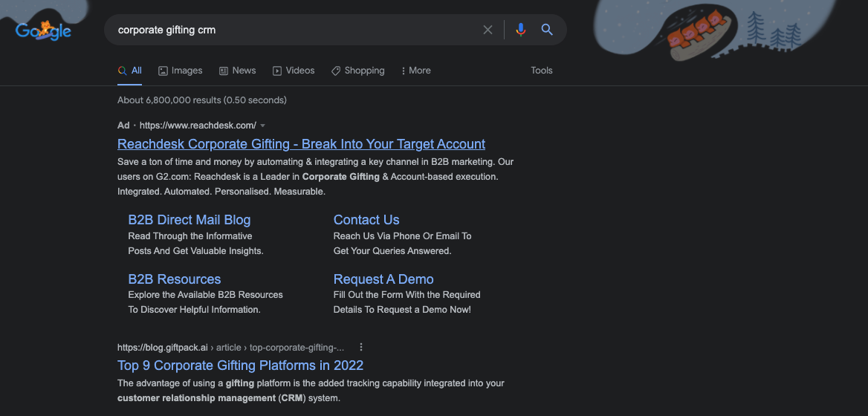Switch to the Videos tab
The image size is (868, 416).
(x=294, y=71)
